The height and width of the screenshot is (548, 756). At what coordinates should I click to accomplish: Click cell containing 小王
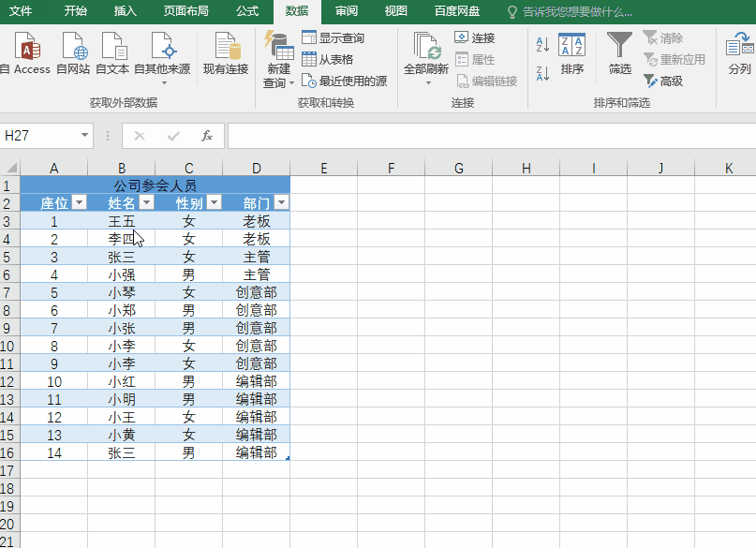click(x=122, y=418)
